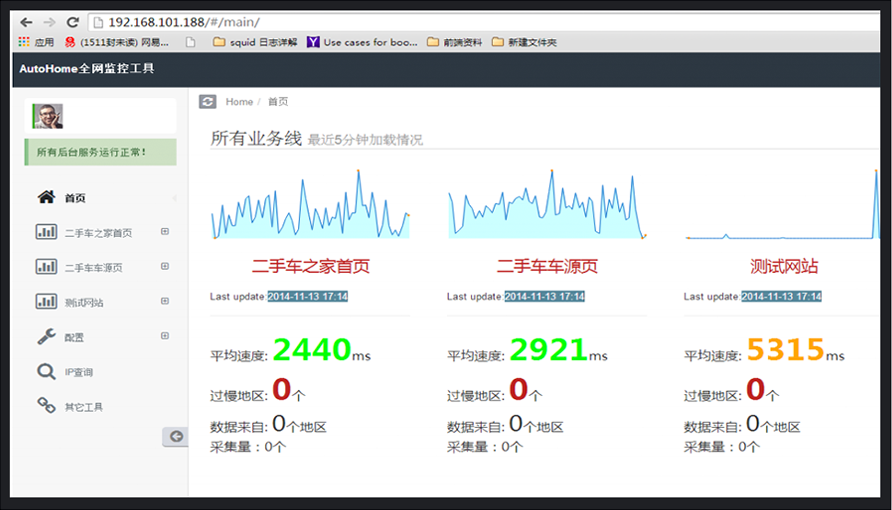Select IP查询 in the sidebar menu
Screen dimensions: 892x510
79,372
